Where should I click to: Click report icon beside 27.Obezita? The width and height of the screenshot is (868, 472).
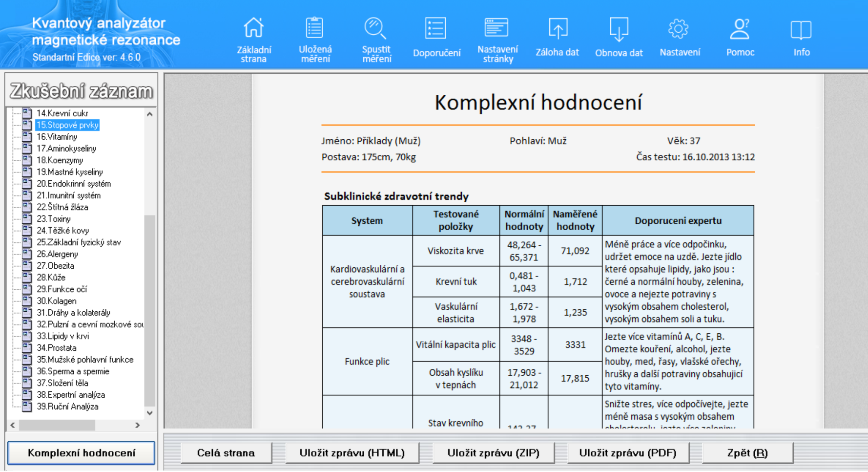(27, 266)
